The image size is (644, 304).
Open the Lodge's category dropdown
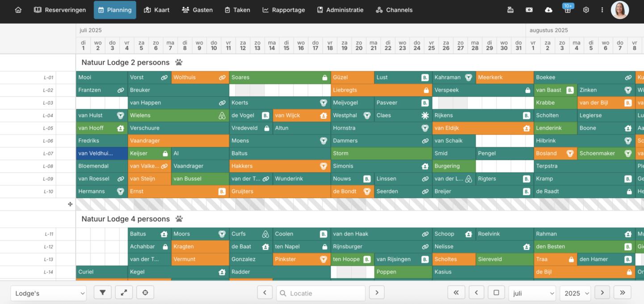tap(48, 293)
